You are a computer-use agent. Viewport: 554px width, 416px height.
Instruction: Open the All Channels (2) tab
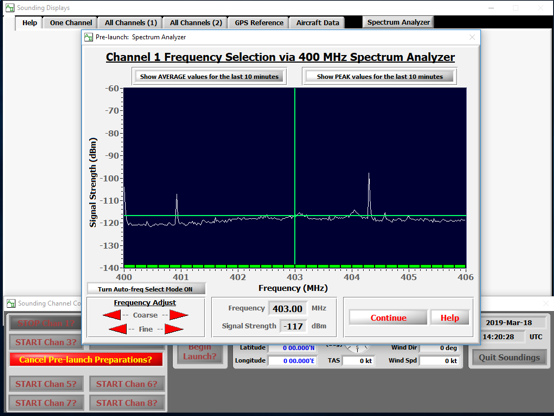[x=196, y=23]
